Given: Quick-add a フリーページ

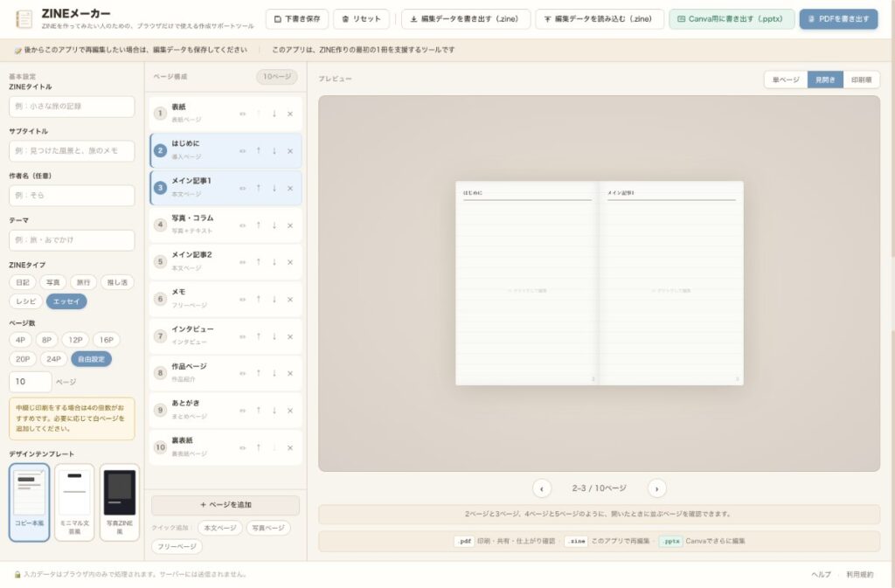Looking at the screenshot, I should point(177,546).
